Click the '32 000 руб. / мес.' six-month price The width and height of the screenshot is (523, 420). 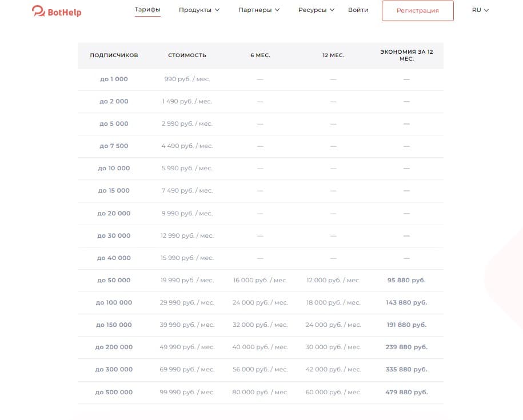pyautogui.click(x=260, y=325)
